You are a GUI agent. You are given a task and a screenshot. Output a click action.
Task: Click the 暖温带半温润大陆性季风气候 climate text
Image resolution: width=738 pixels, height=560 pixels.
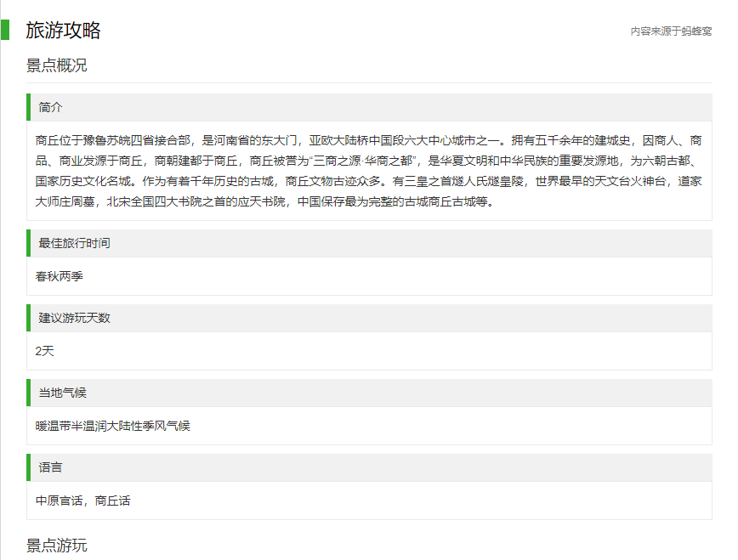pos(113,426)
